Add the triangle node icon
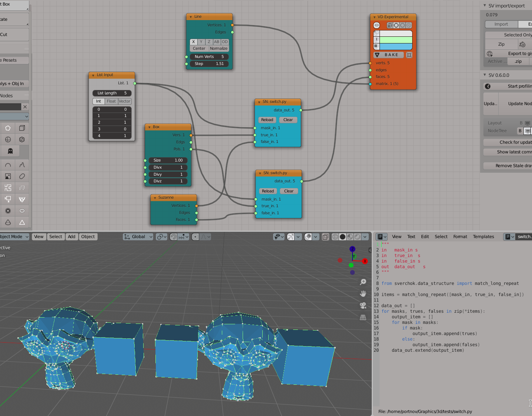Screen dimensions: 532x416 click(x=22, y=222)
